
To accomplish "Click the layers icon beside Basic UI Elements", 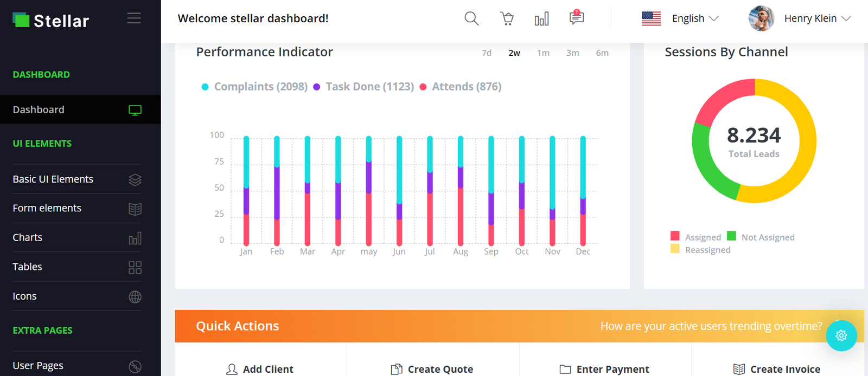I will coord(135,179).
